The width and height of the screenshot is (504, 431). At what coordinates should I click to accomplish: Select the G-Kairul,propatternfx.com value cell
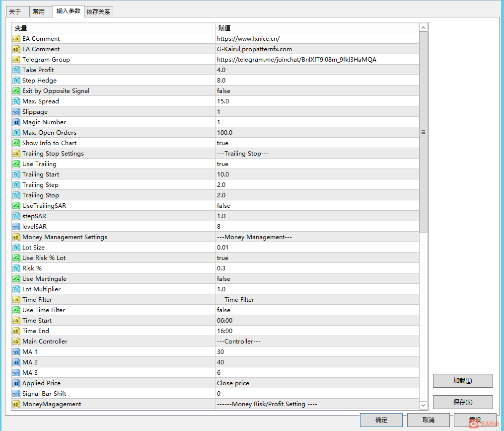(317, 49)
